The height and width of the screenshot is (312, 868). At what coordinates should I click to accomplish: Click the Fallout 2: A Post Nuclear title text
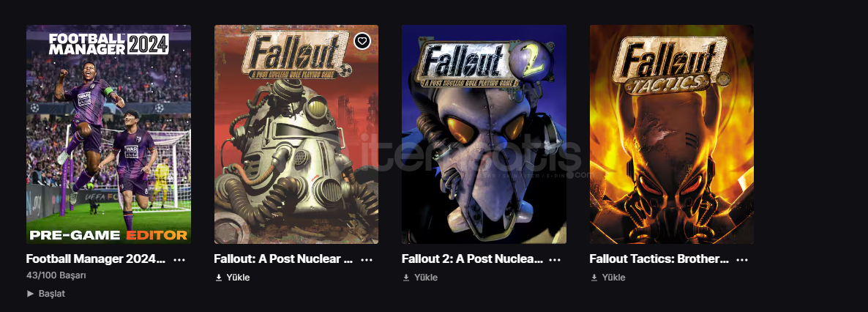click(472, 259)
